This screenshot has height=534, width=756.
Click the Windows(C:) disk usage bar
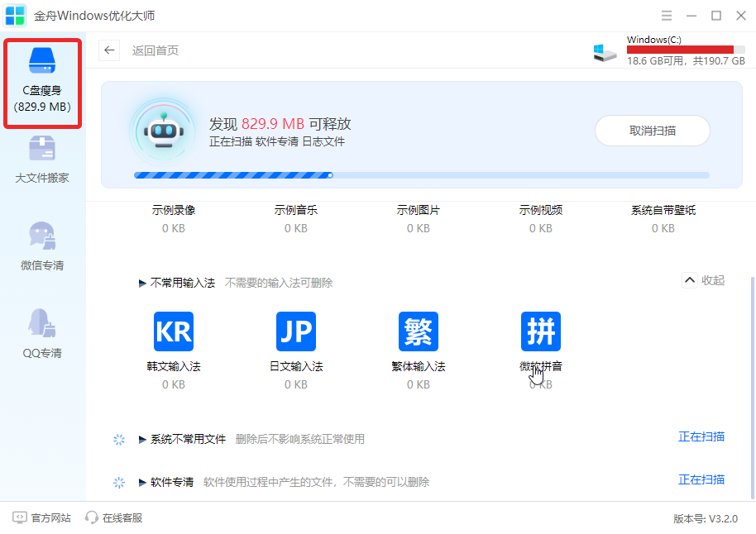686,50
